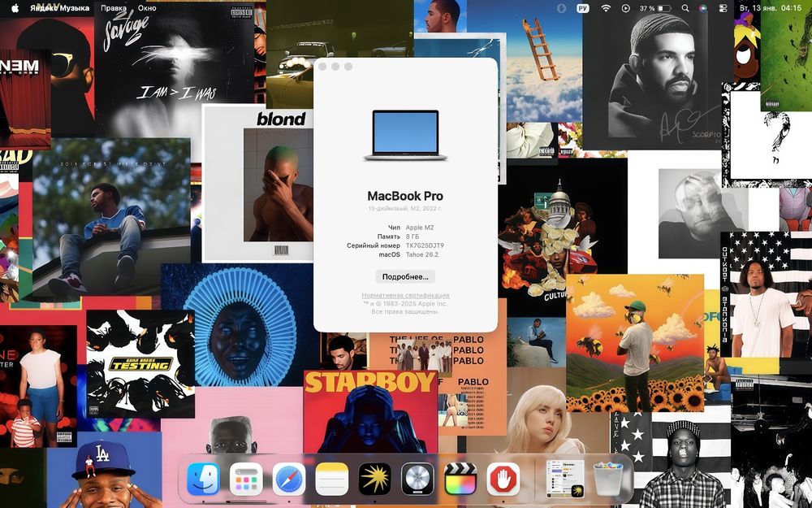Minimize the About This Mac window
The height and width of the screenshot is (508, 812).
pyautogui.click(x=335, y=67)
